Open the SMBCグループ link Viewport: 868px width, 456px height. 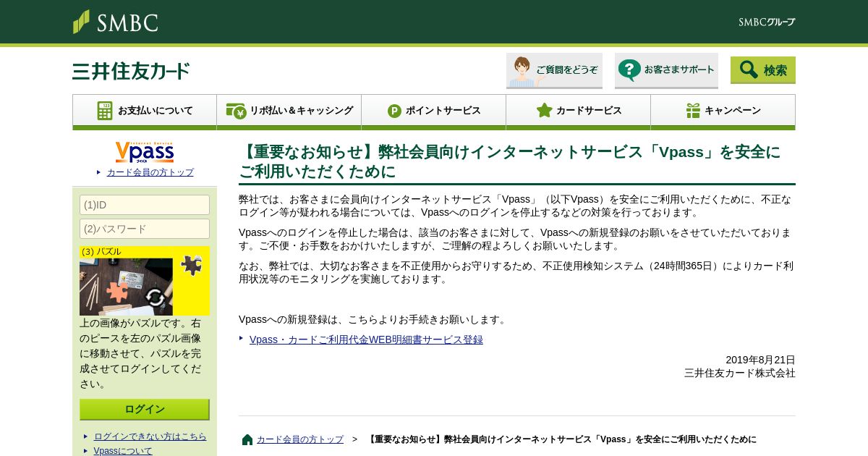767,22
